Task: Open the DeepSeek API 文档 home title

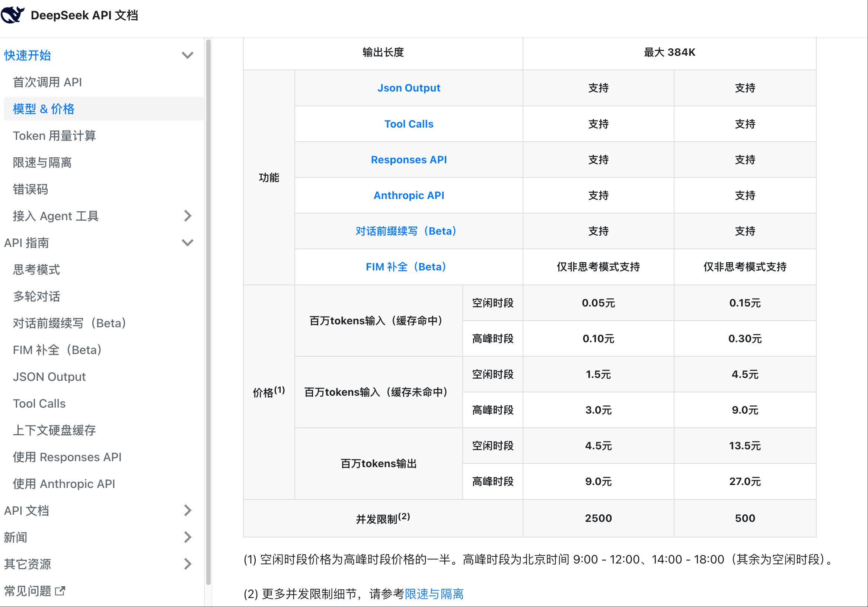Action: point(84,15)
